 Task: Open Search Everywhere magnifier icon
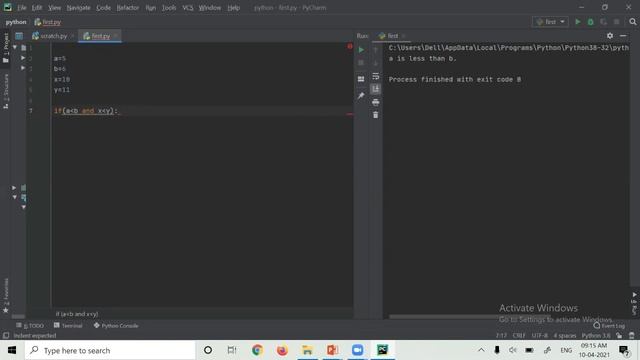click(x=633, y=22)
